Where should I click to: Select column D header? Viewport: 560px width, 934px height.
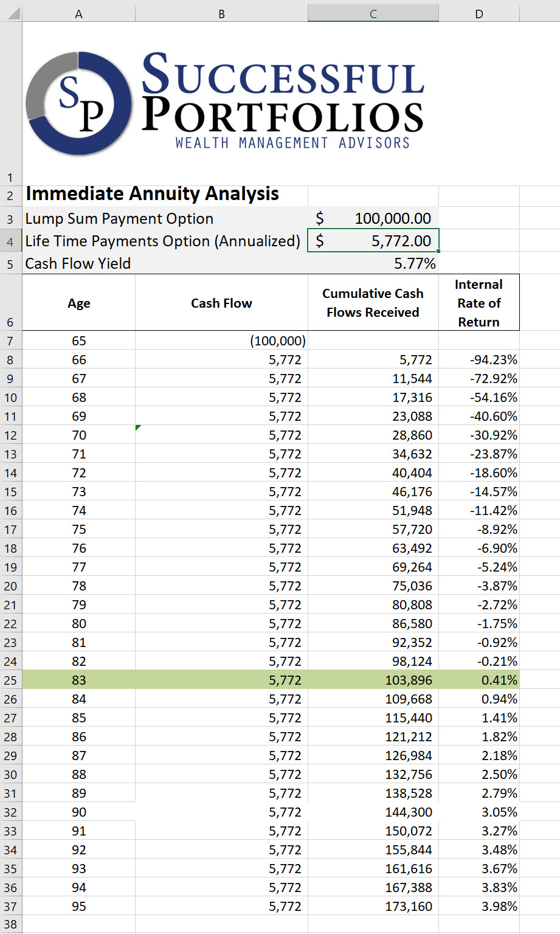pyautogui.click(x=479, y=13)
